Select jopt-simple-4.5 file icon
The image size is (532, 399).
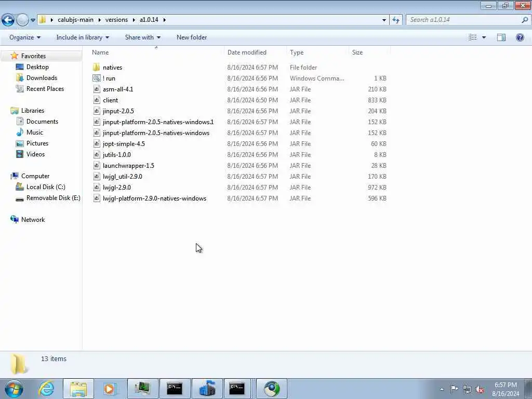coord(97,144)
